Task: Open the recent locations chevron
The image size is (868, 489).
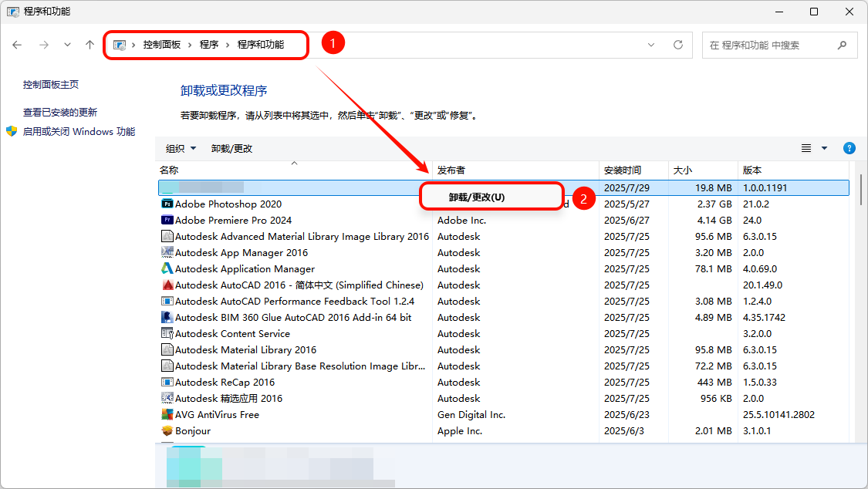Action: coord(67,45)
